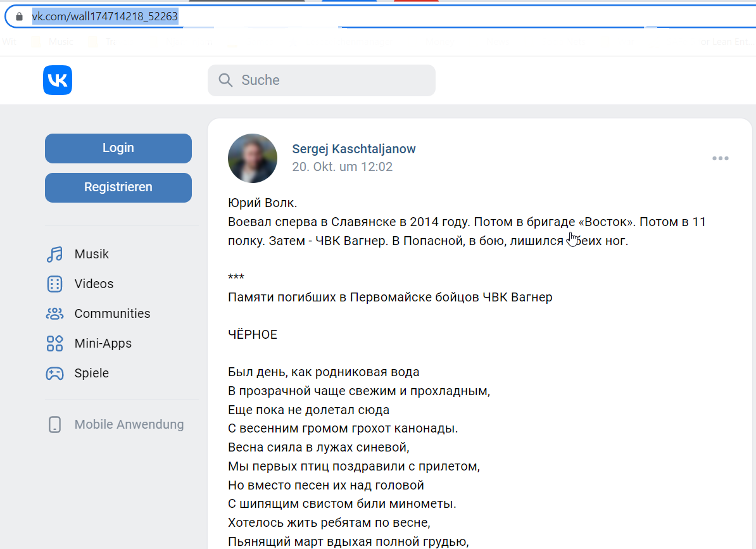Open the Musik section icon
The image size is (756, 549).
(x=54, y=254)
